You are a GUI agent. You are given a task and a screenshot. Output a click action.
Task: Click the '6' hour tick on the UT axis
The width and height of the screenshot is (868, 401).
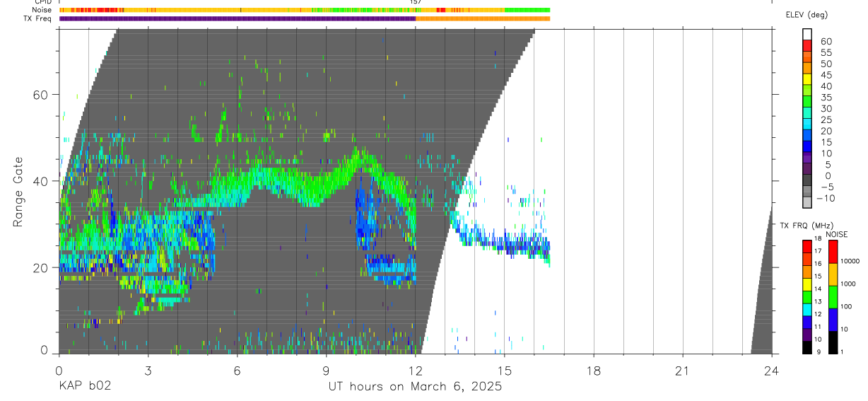tap(237, 371)
